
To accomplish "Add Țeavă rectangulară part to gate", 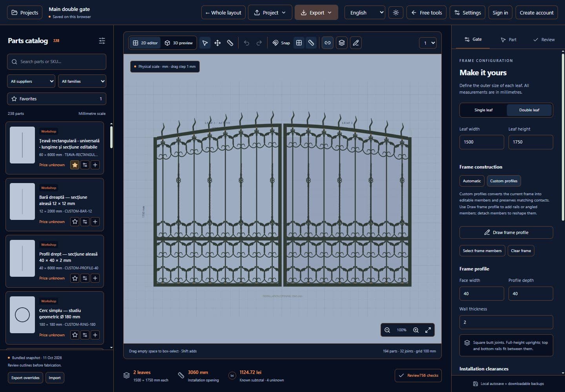I will (x=95, y=165).
